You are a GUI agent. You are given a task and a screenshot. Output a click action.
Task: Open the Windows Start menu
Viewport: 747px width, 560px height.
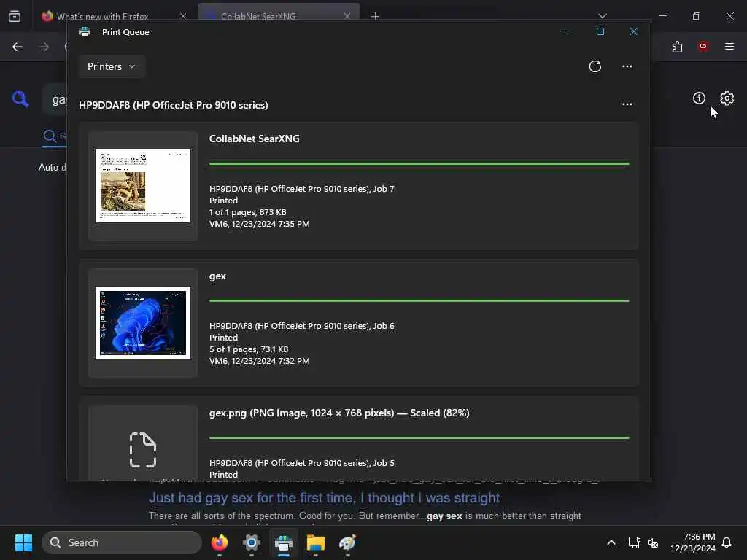[x=23, y=542]
